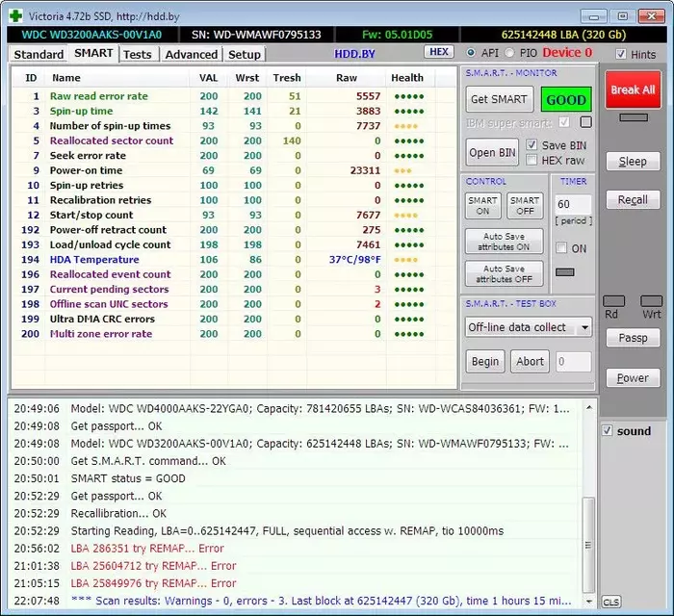Screen dimensions: 674x616
Task: Switch to the Standard tab
Action: [39, 55]
